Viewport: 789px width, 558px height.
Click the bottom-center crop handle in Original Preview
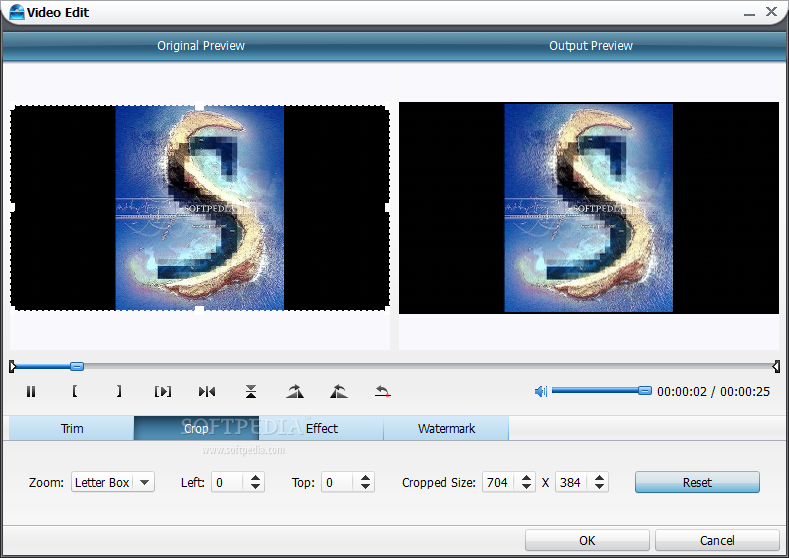tap(200, 309)
